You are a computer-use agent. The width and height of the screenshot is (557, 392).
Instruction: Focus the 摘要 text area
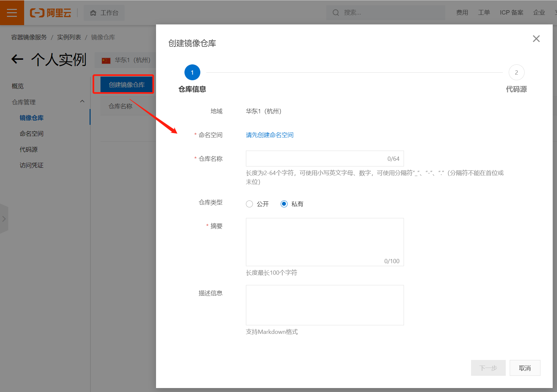click(325, 242)
